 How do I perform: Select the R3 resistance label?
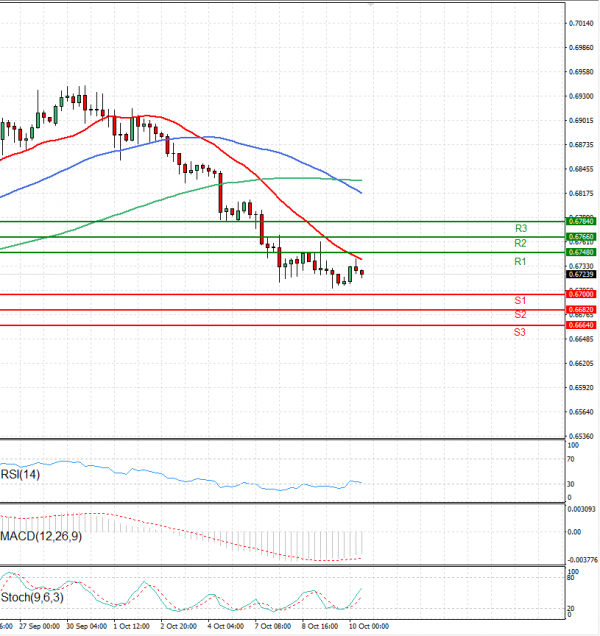pos(520,229)
